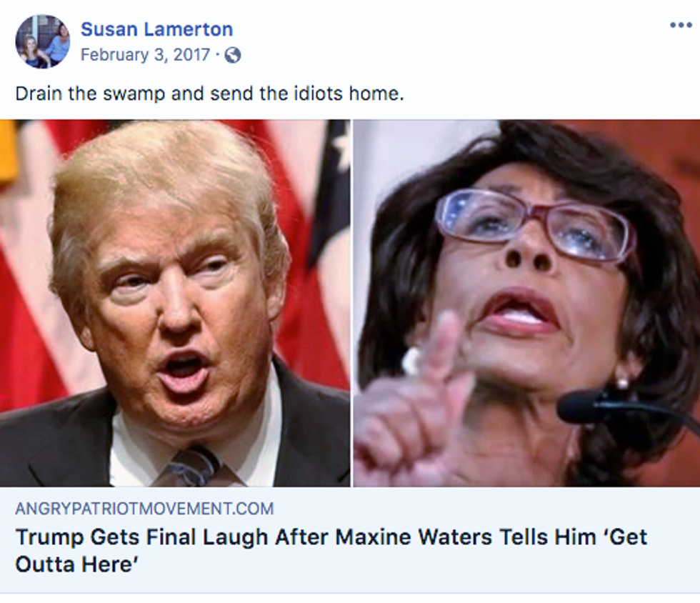The height and width of the screenshot is (603, 700).
Task: Click 'Outta Here' on the headline's second line
Action: pyautogui.click(x=77, y=564)
